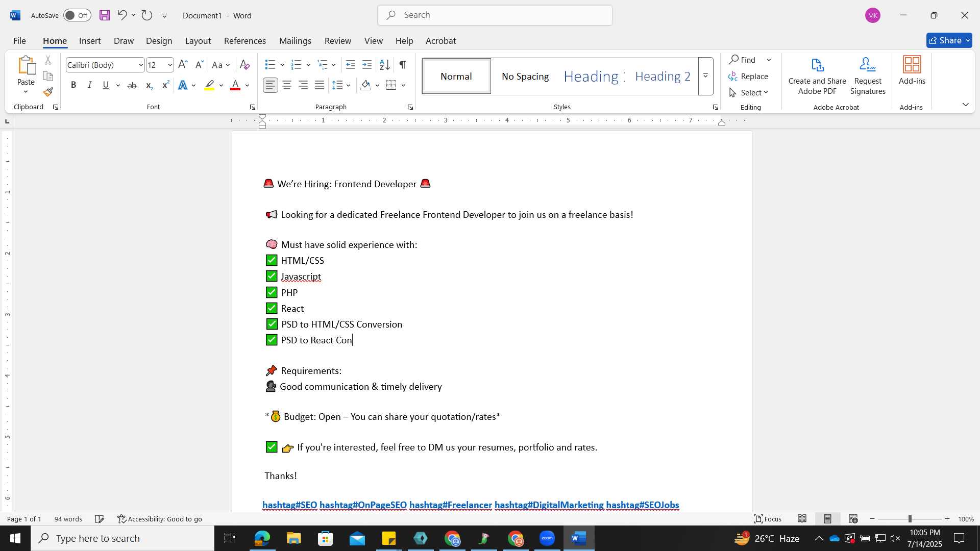The width and height of the screenshot is (980, 551).
Task: Click the Cut scissors icon
Action: 48,60
